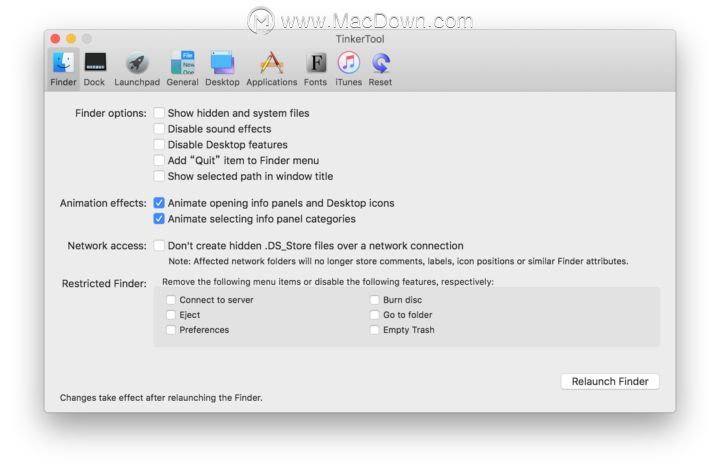Image resolution: width=720 pixels, height=471 pixels.
Task: Open the Finder settings pane icon
Action: pyautogui.click(x=63, y=69)
